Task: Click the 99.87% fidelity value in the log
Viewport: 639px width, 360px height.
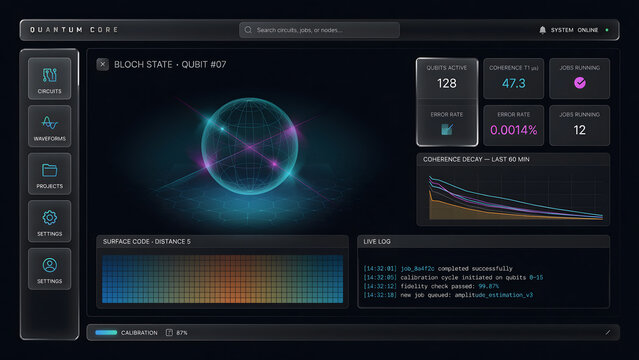Action: 489,286
